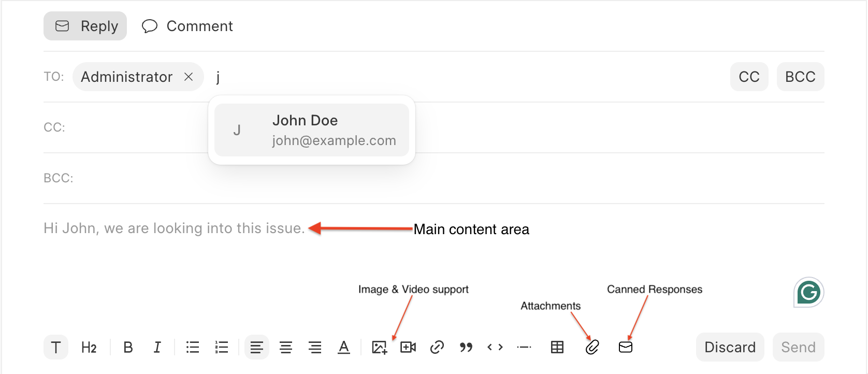The height and width of the screenshot is (374, 868).
Task: Open canned responses from the toolbar
Action: pyautogui.click(x=626, y=347)
